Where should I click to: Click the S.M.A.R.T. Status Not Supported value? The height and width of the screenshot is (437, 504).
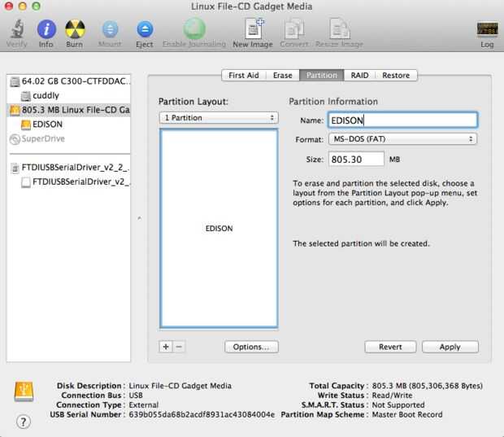click(x=398, y=404)
